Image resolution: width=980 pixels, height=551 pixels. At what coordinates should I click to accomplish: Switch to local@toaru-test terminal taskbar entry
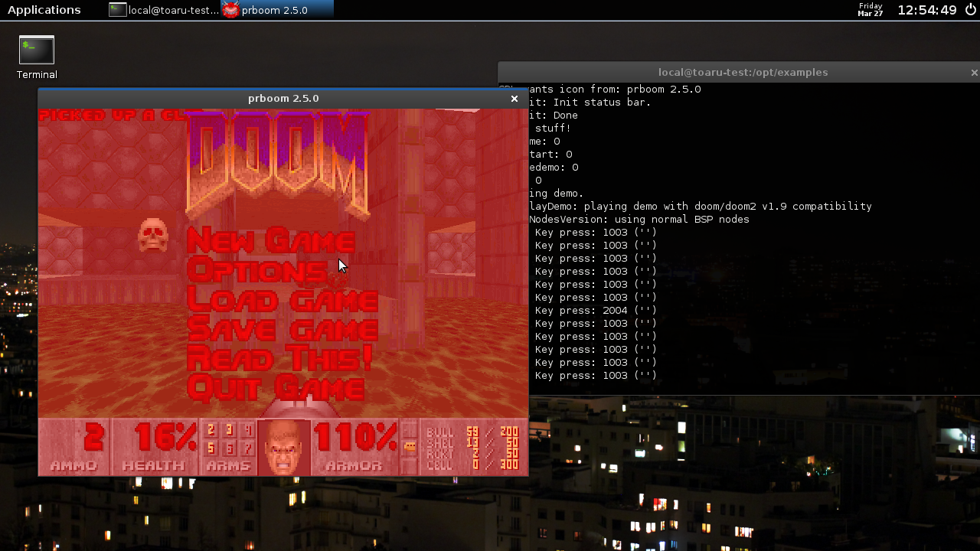pyautogui.click(x=164, y=10)
